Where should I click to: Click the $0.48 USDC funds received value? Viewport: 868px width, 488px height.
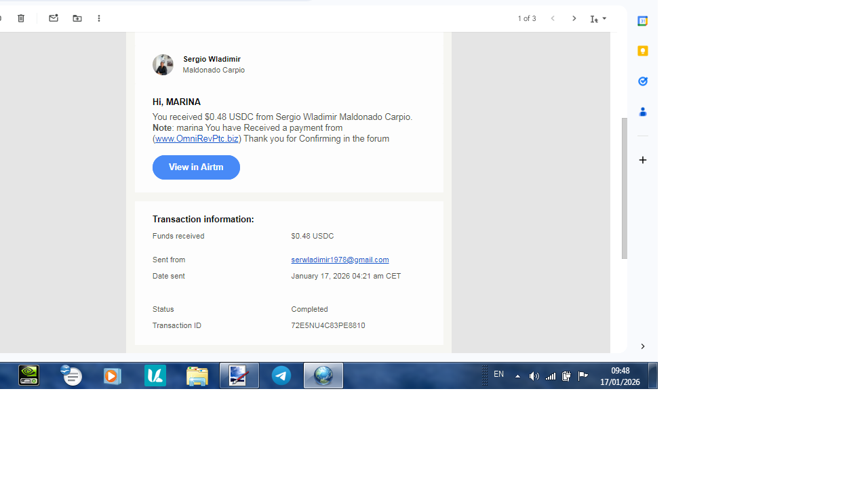[313, 236]
